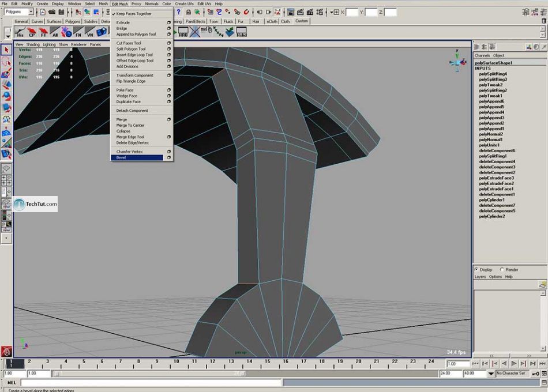Switch to the Curves shelf tab

pos(37,21)
